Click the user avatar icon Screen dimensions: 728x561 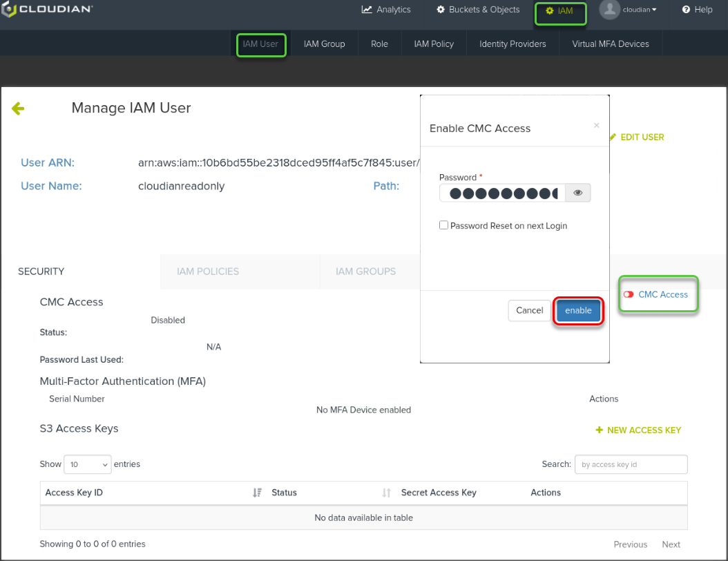[x=609, y=10]
